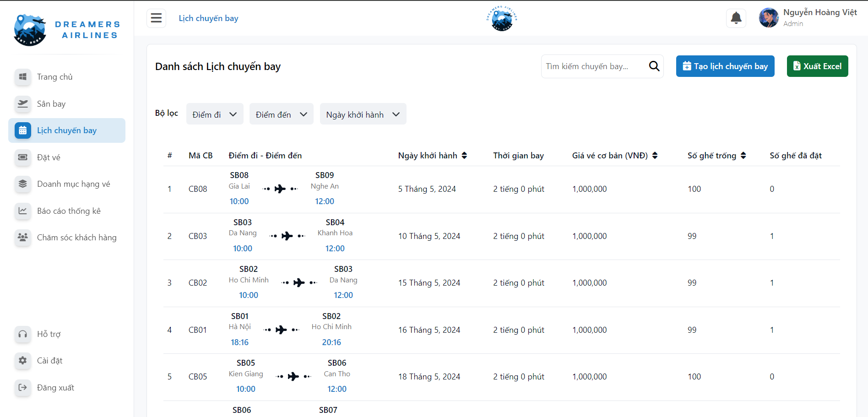Click flight code CB05 cell
Screen dimensions: 868x417
198,377
